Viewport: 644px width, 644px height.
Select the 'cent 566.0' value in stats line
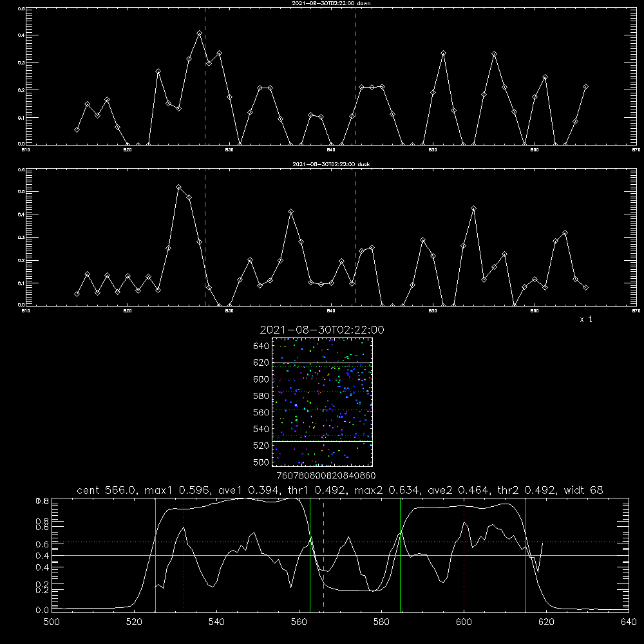(107, 490)
